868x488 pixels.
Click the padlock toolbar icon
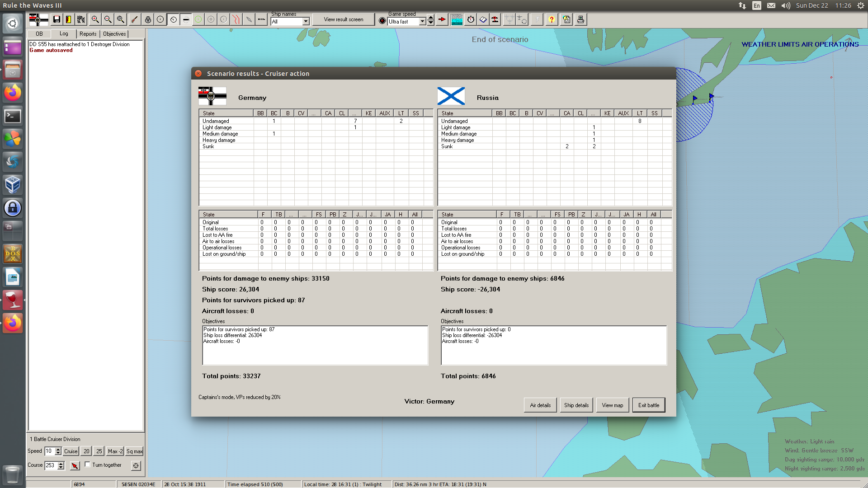[148, 19]
